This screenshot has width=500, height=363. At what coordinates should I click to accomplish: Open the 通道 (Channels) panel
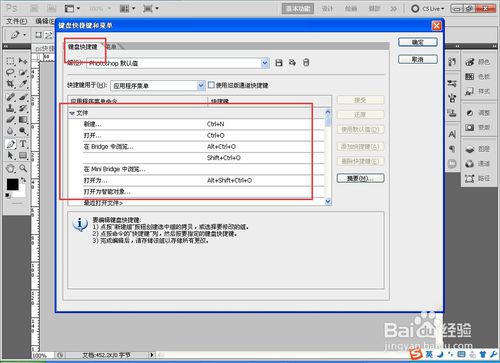click(477, 164)
